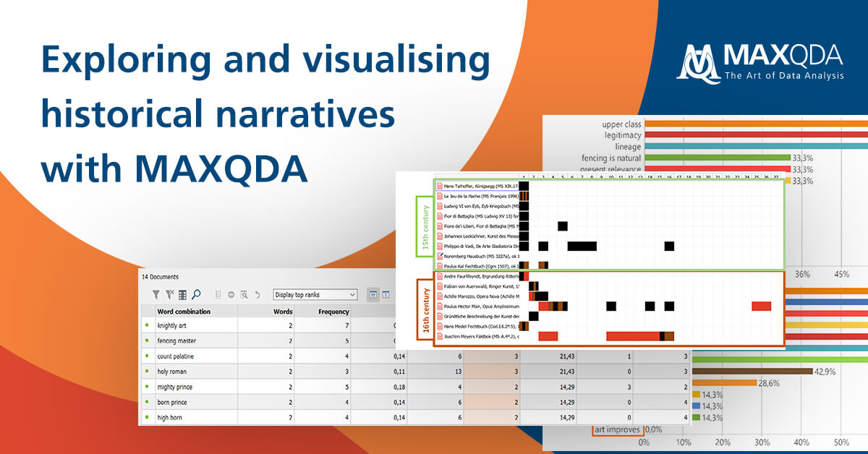The width and height of the screenshot is (868, 454).
Task: Open the Display top ranks dropdown
Action: coord(315,294)
